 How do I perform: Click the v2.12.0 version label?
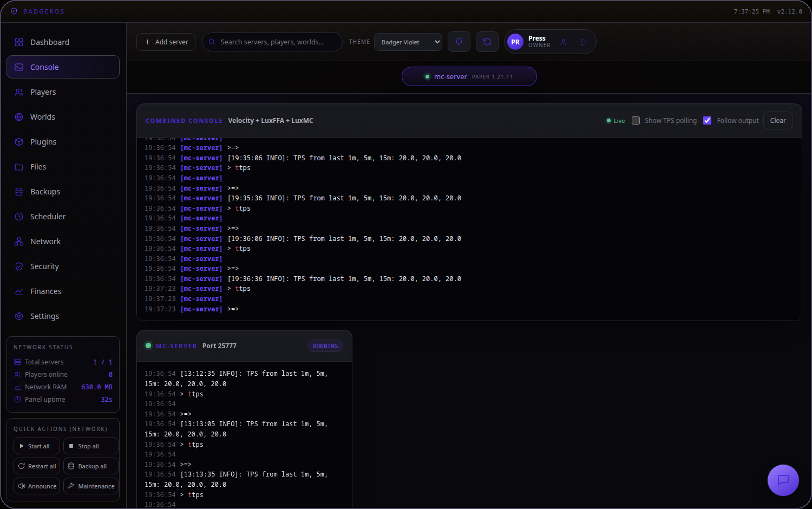click(x=790, y=11)
